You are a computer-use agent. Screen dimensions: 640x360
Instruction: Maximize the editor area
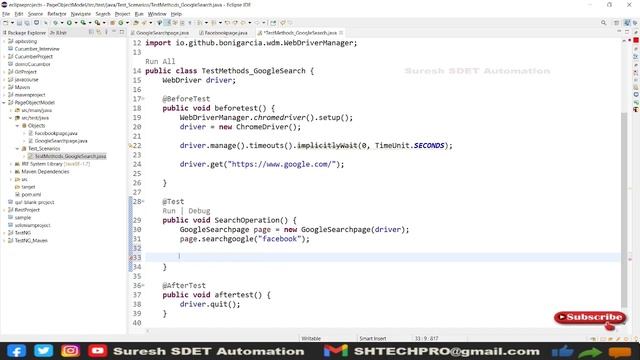click(627, 32)
